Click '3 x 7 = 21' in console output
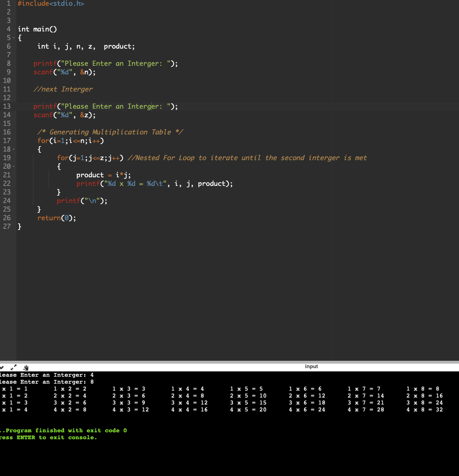459x476 pixels. (x=366, y=403)
